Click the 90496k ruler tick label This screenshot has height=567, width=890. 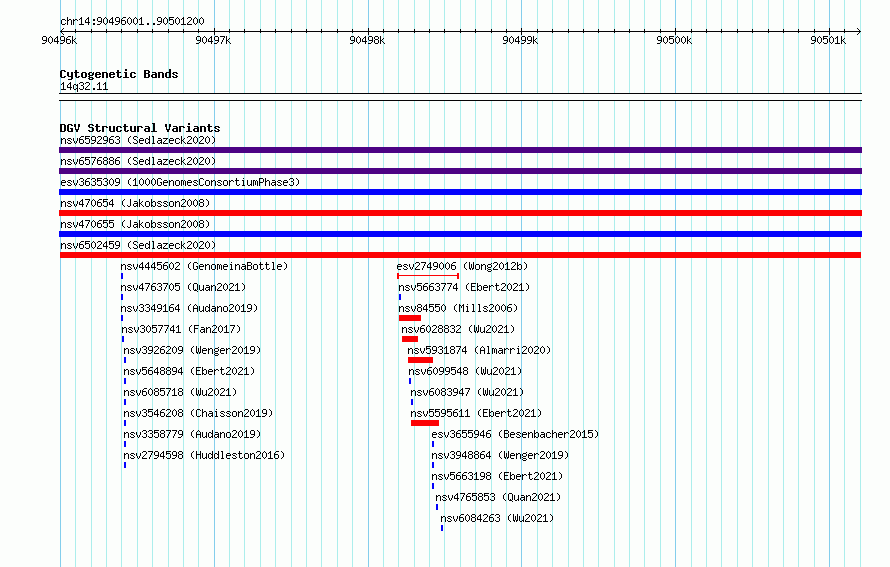[59, 40]
